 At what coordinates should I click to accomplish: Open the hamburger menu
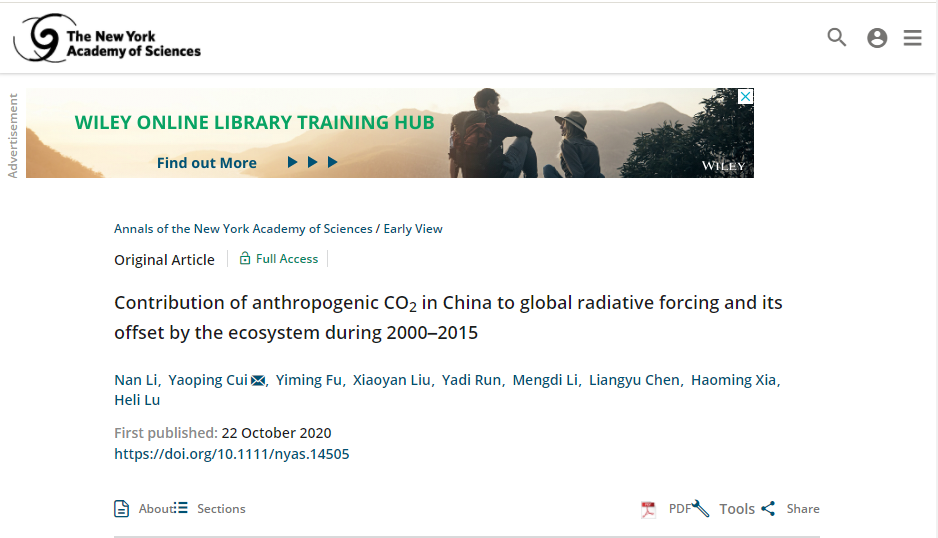point(912,38)
